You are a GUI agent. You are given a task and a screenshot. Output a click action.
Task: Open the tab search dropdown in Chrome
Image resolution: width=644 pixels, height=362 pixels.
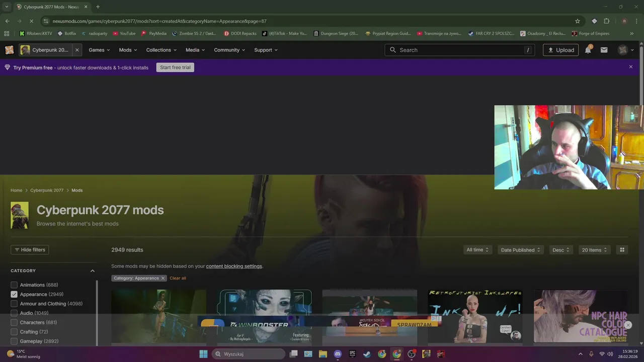click(7, 7)
